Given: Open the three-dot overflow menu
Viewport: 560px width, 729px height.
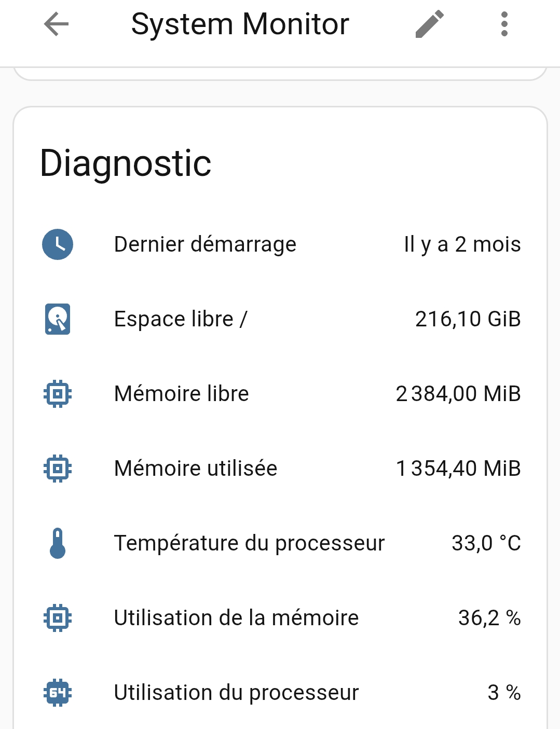Looking at the screenshot, I should tap(504, 24).
